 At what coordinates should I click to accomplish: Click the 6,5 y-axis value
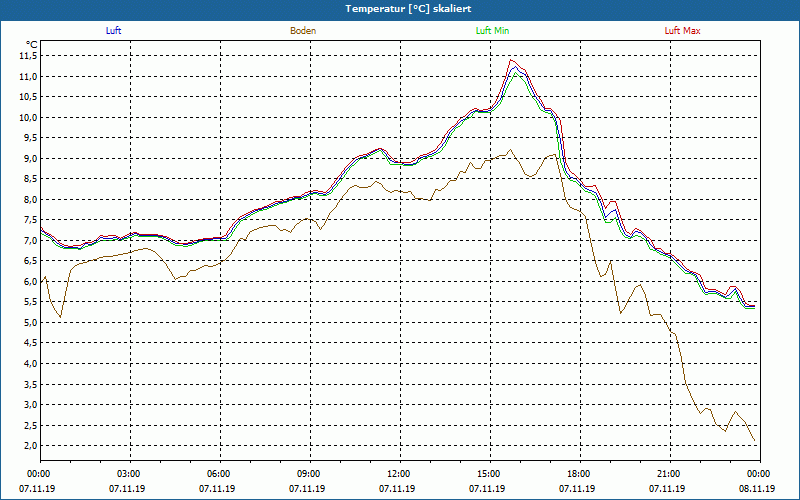tap(30, 261)
